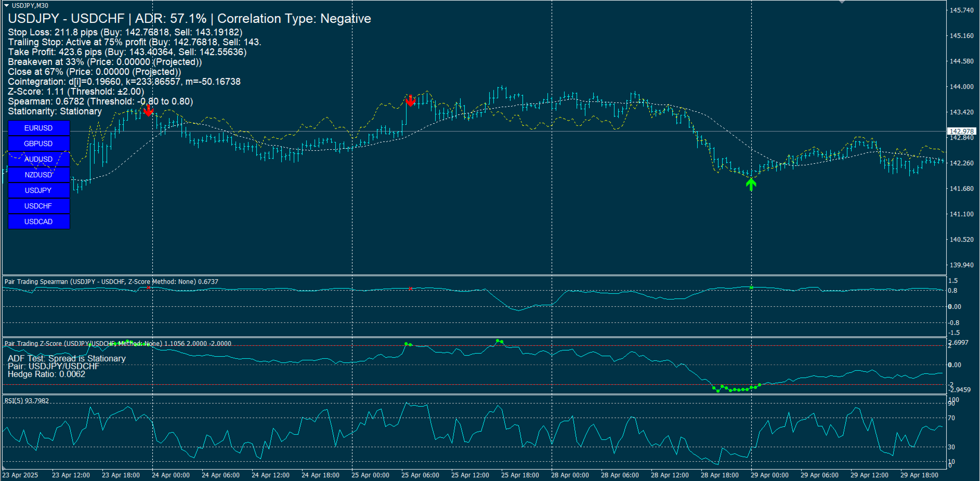Toggle the USDCAD pair button
This screenshot has width=980, height=481.
pyautogui.click(x=38, y=222)
